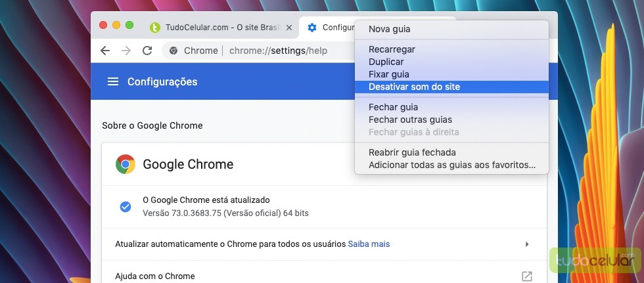
Task: Choose Nova guia from context menu
Action: pos(452,29)
